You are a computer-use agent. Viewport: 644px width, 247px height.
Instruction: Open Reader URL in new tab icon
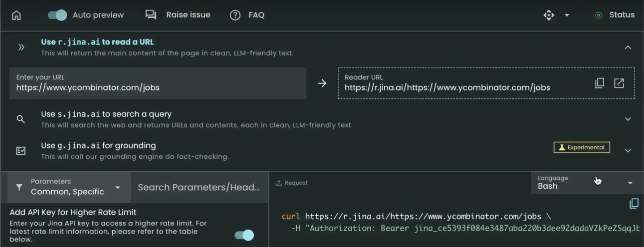[x=619, y=83]
